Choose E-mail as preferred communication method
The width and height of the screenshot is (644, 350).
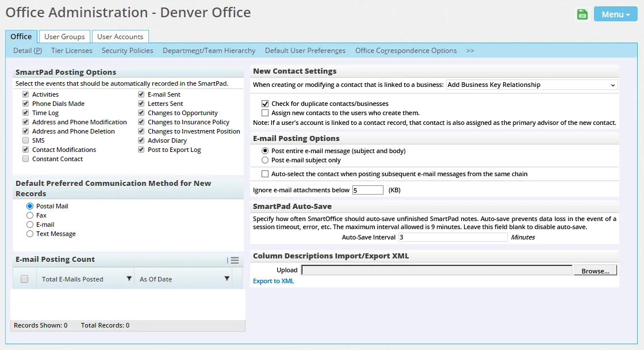[x=30, y=225]
